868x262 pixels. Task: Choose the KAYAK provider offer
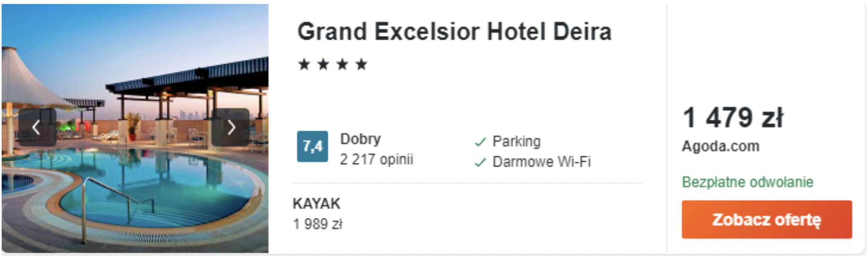click(316, 204)
